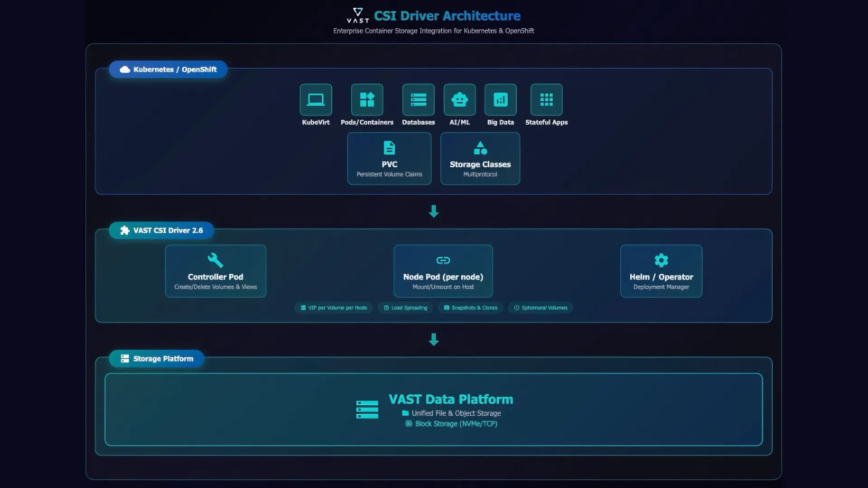
Task: Click the Create/Delete Volumes & Views text
Action: 216,287
